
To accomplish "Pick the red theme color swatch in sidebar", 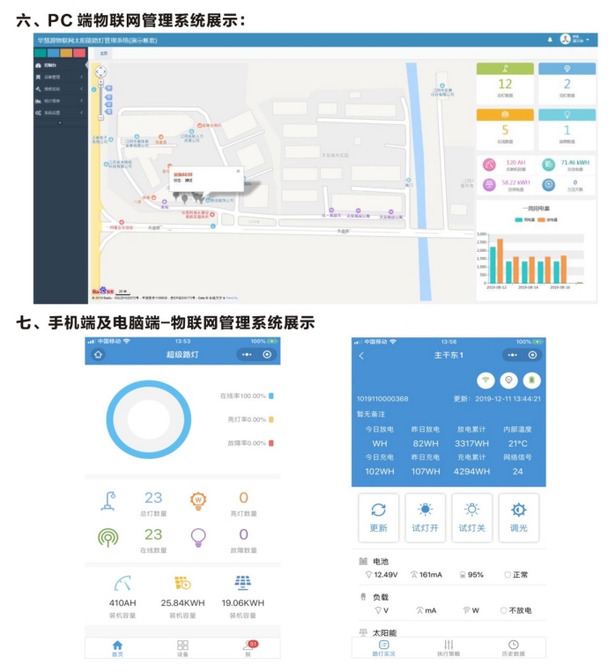I will [79, 53].
